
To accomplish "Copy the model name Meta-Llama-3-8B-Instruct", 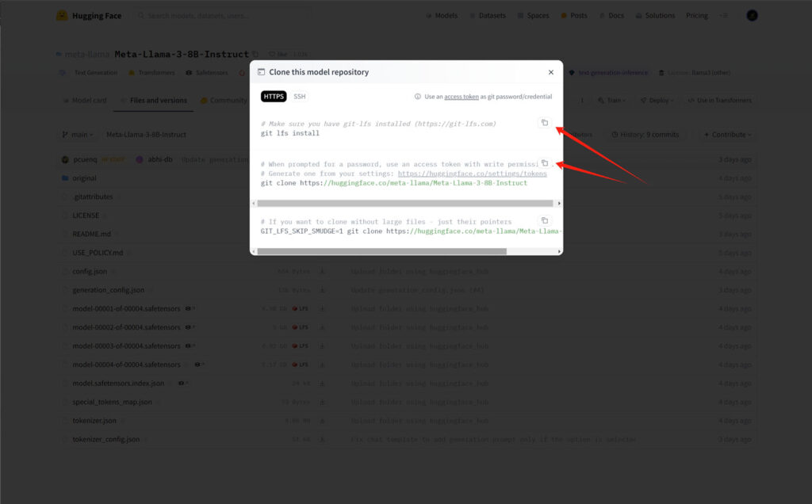I will (x=255, y=54).
